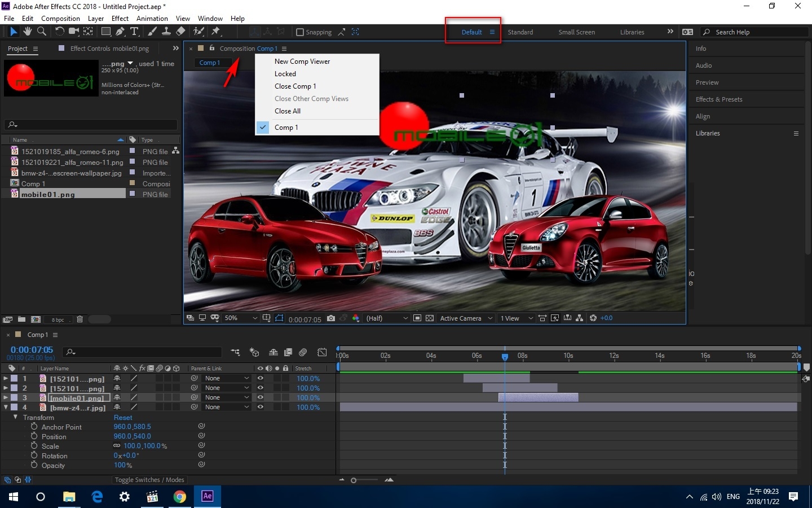Hide the bmw-z4 layer 4
Viewport: 812px width, 508px height.
tap(261, 407)
